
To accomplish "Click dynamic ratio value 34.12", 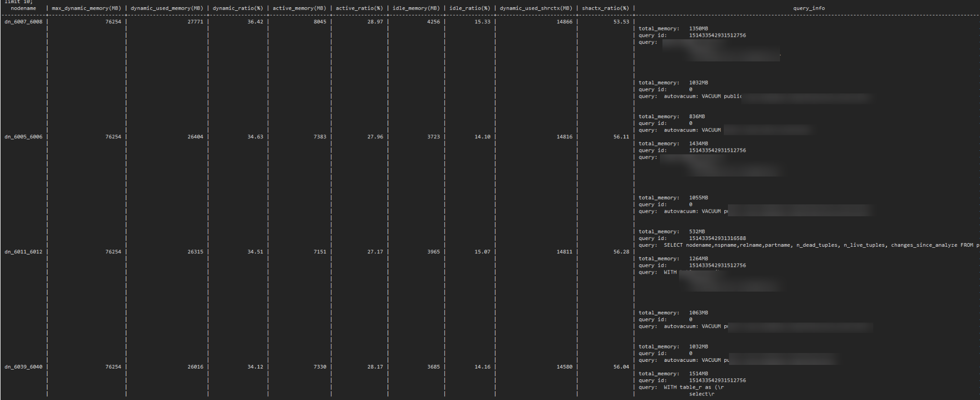I will (x=255, y=367).
